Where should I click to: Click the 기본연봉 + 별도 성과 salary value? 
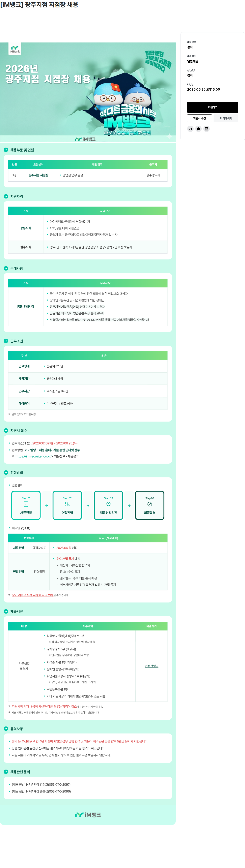(x=59, y=404)
